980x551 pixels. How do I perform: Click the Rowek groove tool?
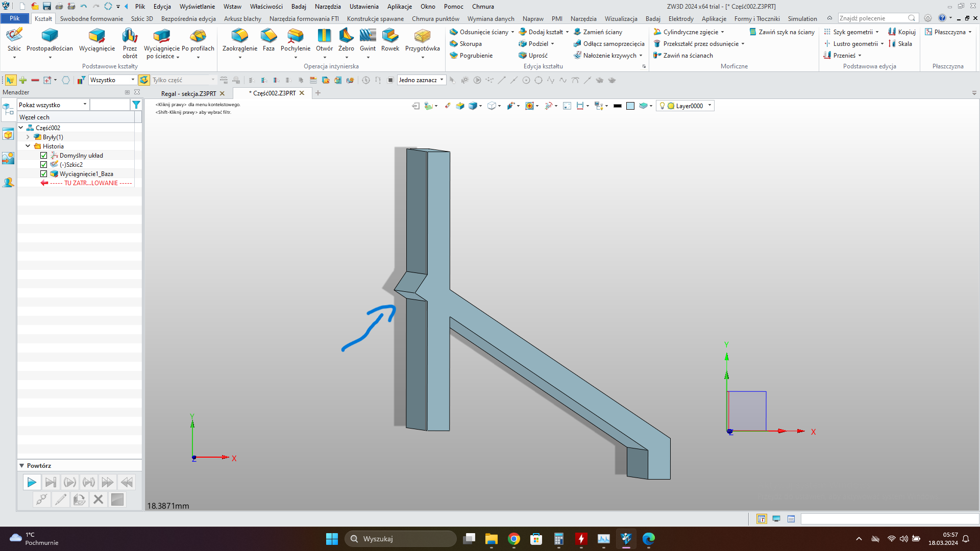[x=390, y=40]
